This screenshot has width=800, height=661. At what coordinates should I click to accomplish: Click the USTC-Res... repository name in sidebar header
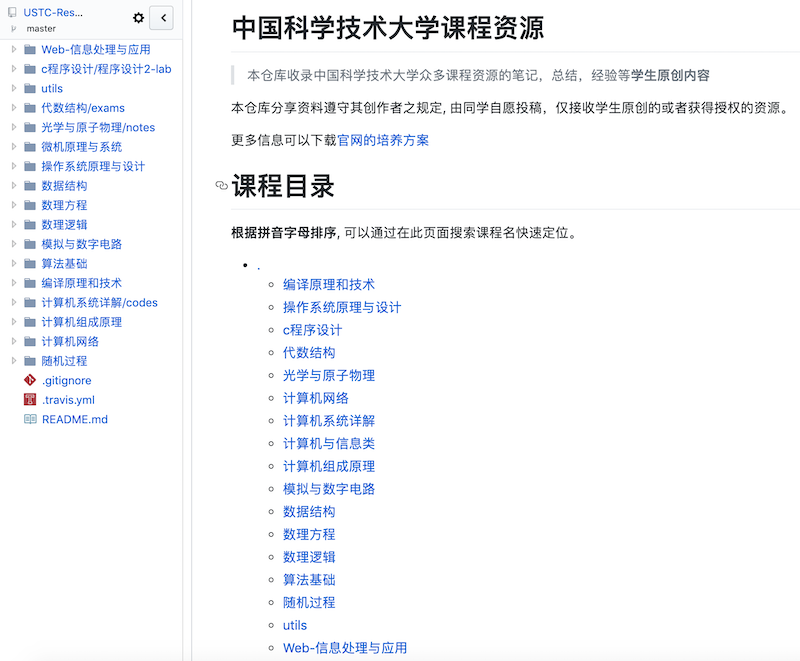click(54, 13)
